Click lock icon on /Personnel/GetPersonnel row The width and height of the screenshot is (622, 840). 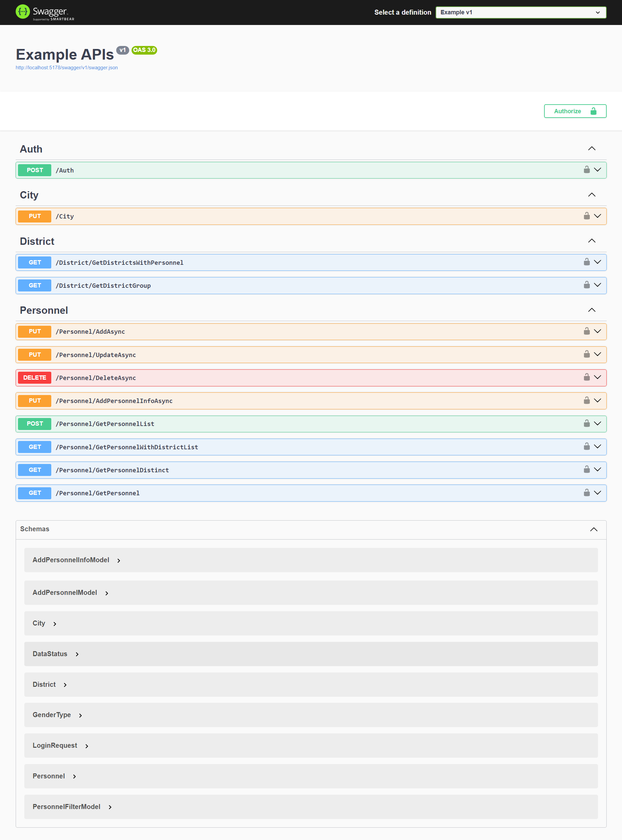(x=587, y=493)
